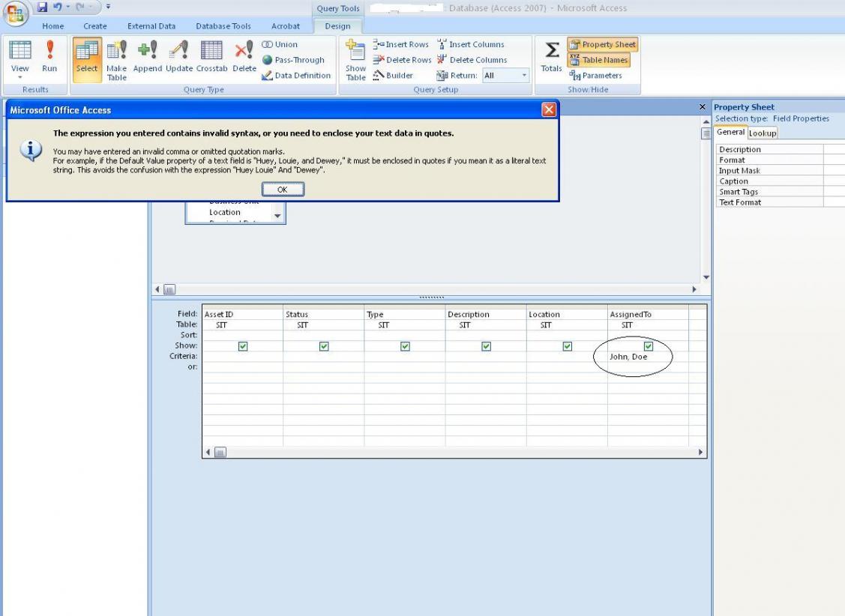The image size is (845, 616).
Task: Toggle the Property Sheet button
Action: (x=603, y=44)
